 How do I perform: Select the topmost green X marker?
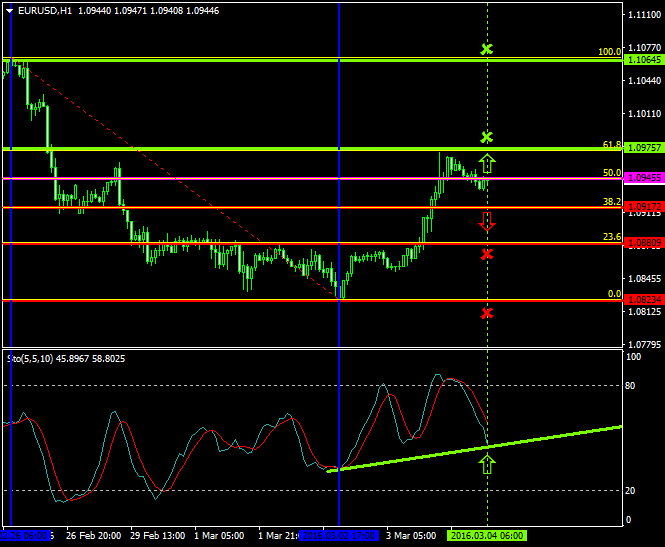tap(487, 49)
